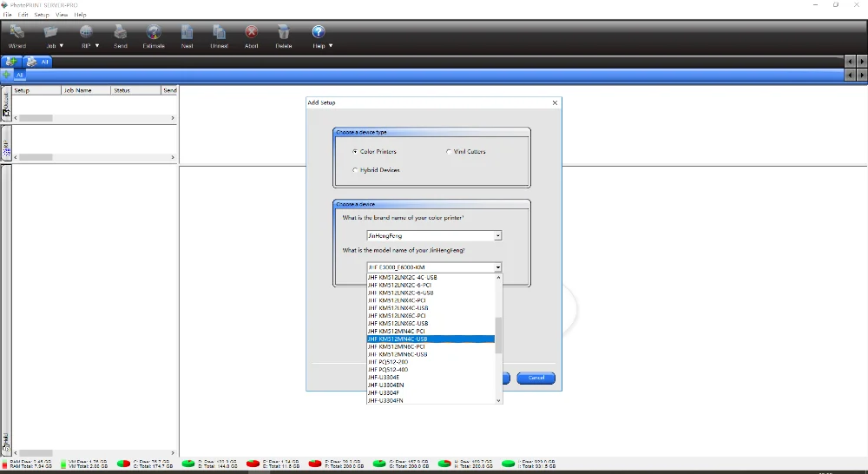868x474 pixels.
Task: Click the red Abort icon
Action: [x=252, y=33]
